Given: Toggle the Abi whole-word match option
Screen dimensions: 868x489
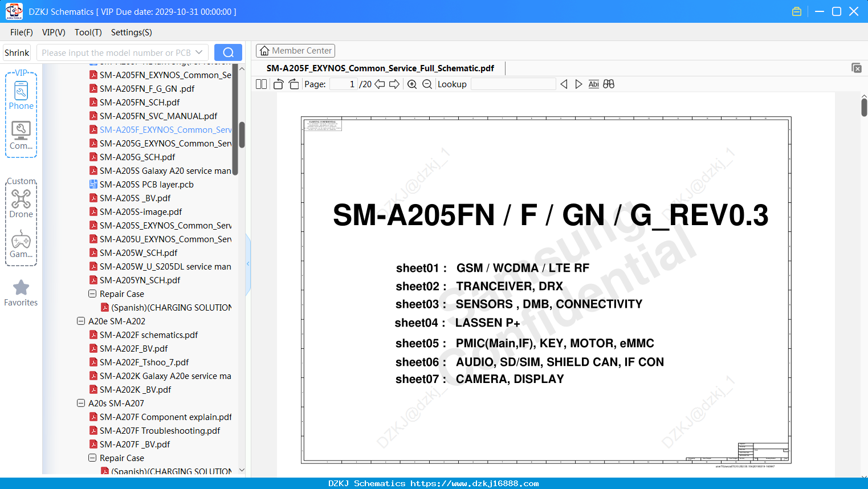Looking at the screenshot, I should pos(594,84).
